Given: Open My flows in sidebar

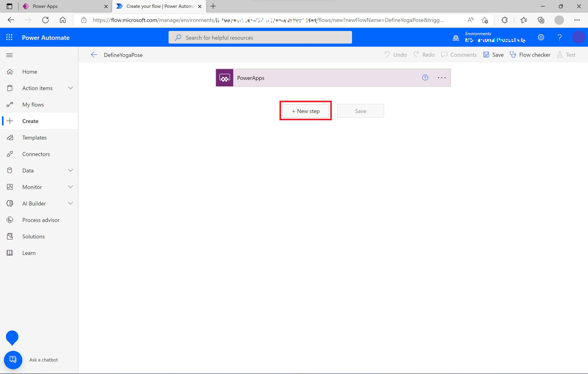Looking at the screenshot, I should (39, 105).
